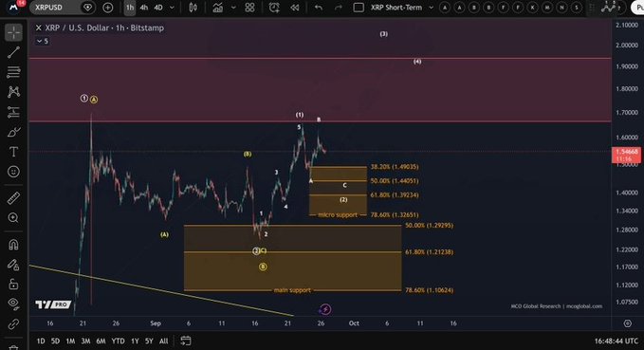Expand the XRP Short-Term layout dropdown
644x350 pixels.
[431, 8]
